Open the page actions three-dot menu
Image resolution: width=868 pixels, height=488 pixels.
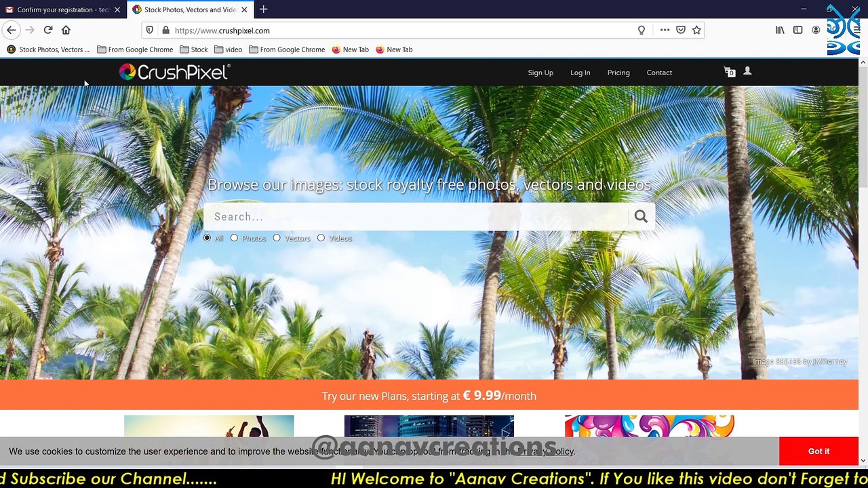(665, 30)
